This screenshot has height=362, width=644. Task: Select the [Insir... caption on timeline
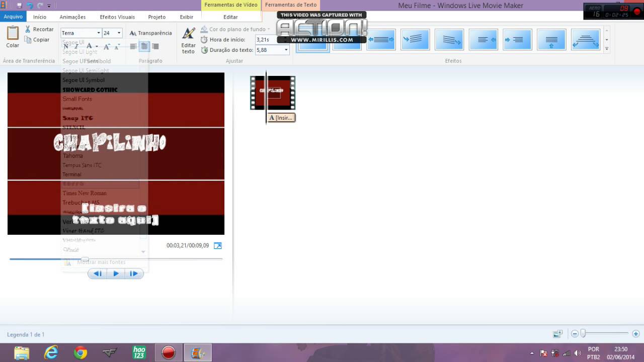pyautogui.click(x=281, y=118)
